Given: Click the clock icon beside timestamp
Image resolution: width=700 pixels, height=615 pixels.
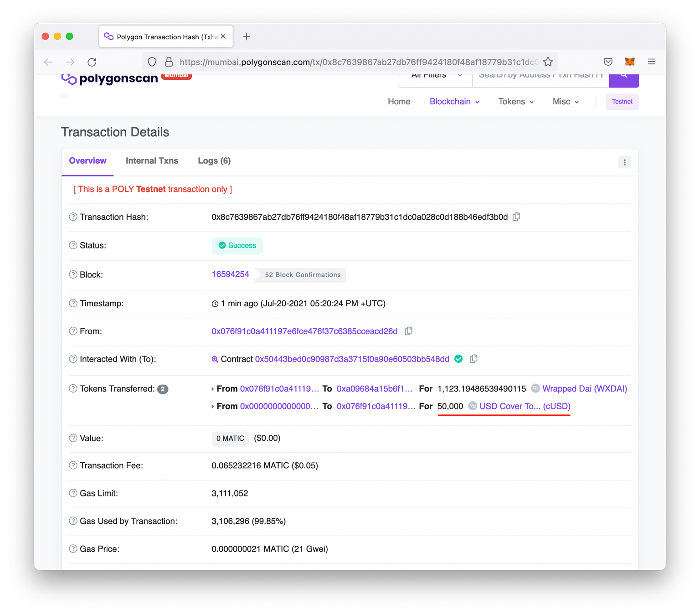Looking at the screenshot, I should coord(215,304).
